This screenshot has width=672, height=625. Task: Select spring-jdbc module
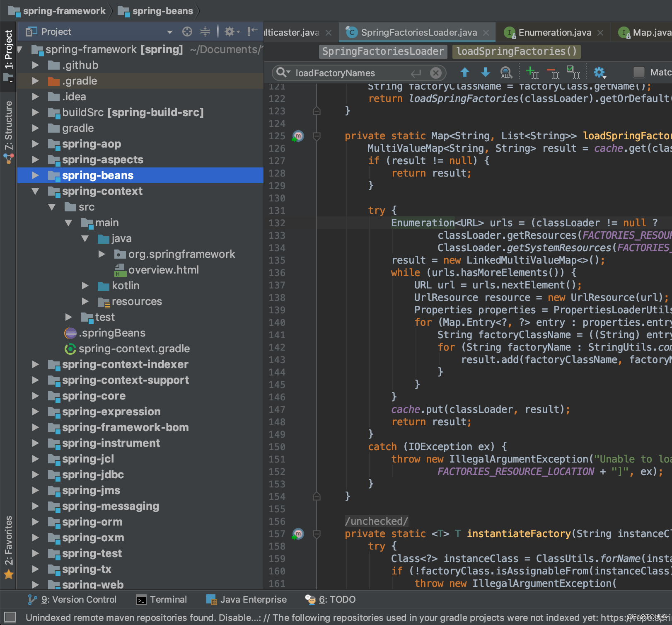tap(86, 475)
